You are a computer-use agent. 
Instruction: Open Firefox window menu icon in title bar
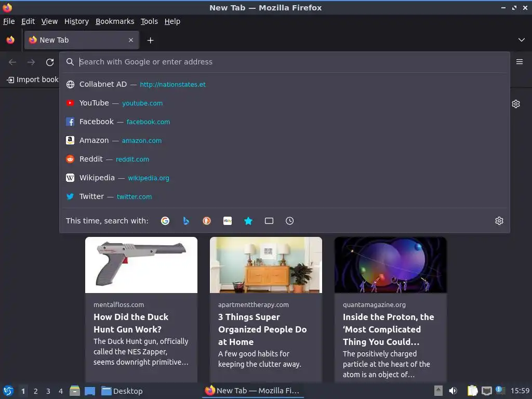point(7,7)
